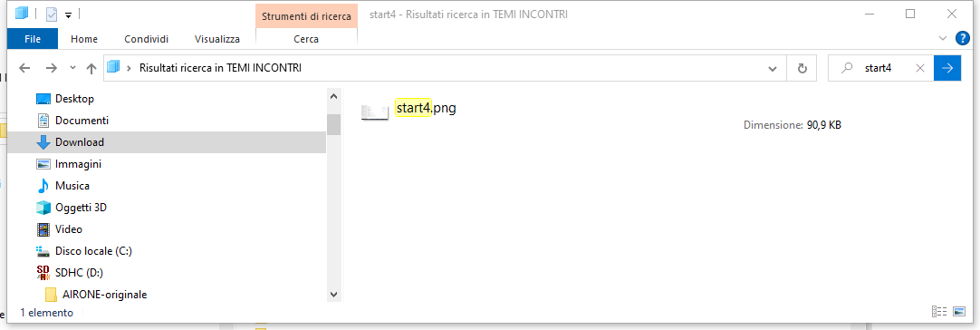Switch to large thumbnails view icon

click(x=959, y=312)
